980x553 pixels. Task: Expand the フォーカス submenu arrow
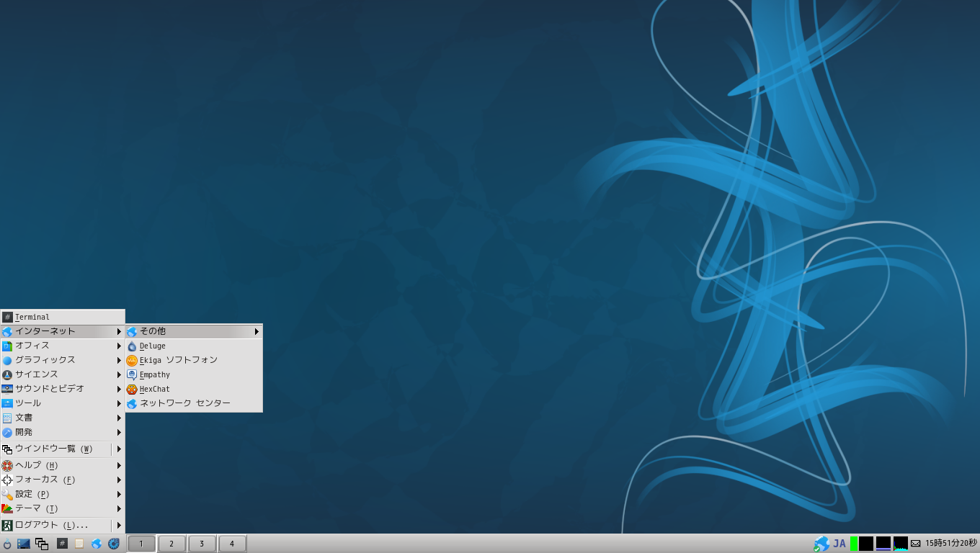tap(119, 480)
